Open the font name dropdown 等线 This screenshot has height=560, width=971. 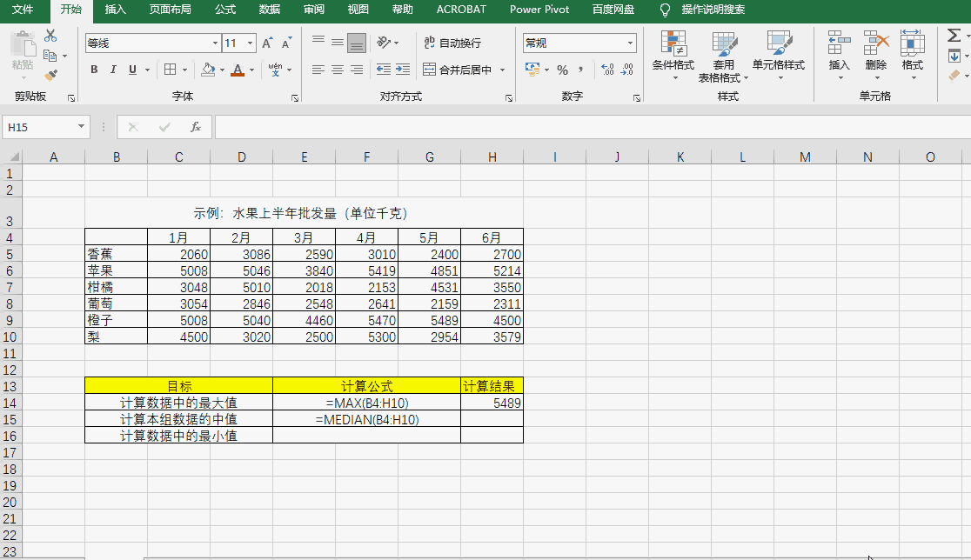[x=216, y=43]
